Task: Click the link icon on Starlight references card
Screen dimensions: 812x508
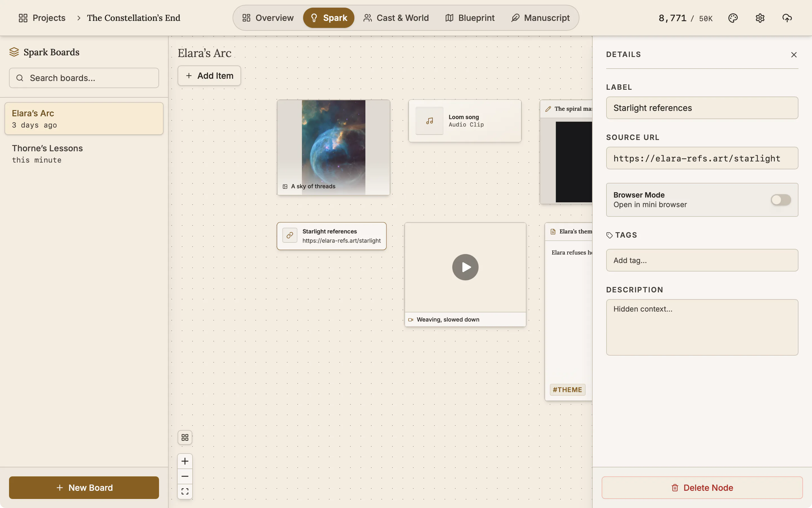Action: pyautogui.click(x=290, y=235)
